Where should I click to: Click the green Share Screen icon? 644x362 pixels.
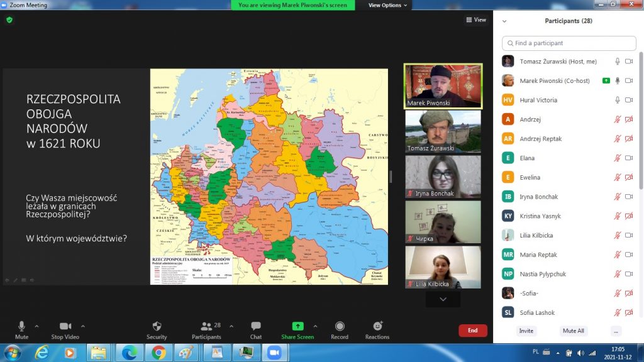pos(297,326)
